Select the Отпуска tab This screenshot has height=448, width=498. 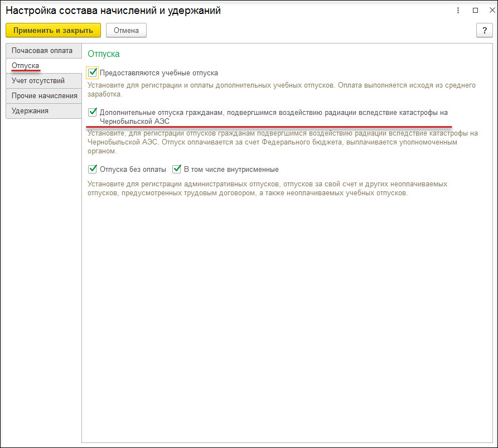coord(43,66)
